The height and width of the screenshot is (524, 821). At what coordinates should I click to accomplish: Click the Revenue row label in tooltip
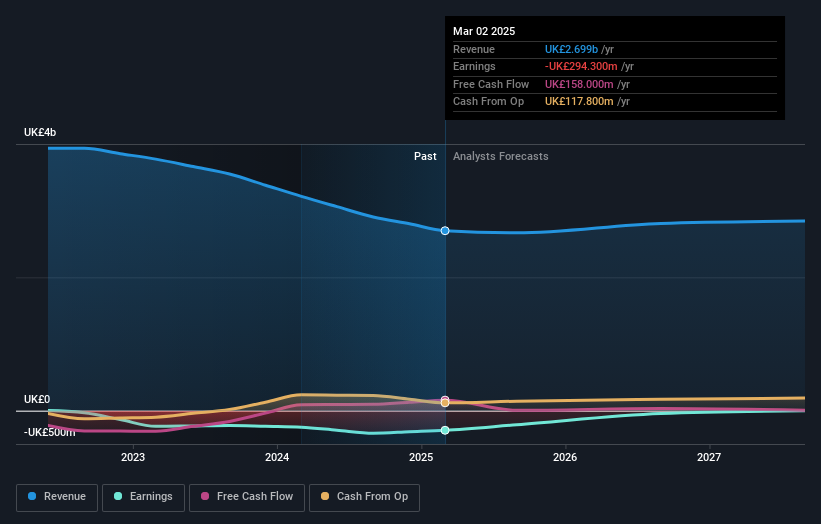pos(474,49)
